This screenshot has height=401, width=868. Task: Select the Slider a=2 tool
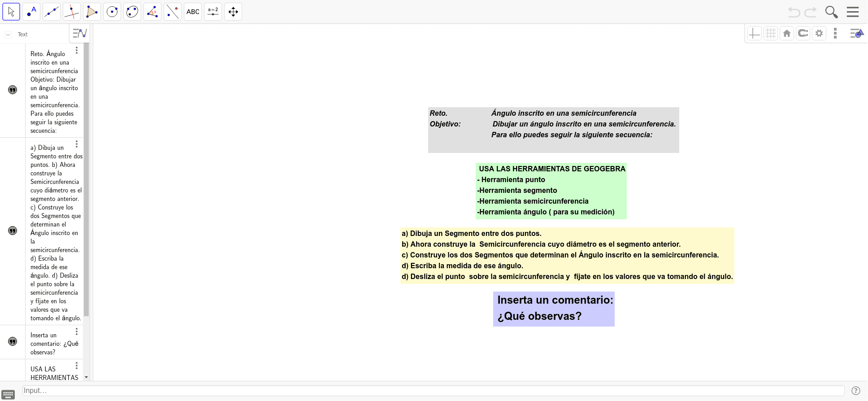[x=213, y=12]
